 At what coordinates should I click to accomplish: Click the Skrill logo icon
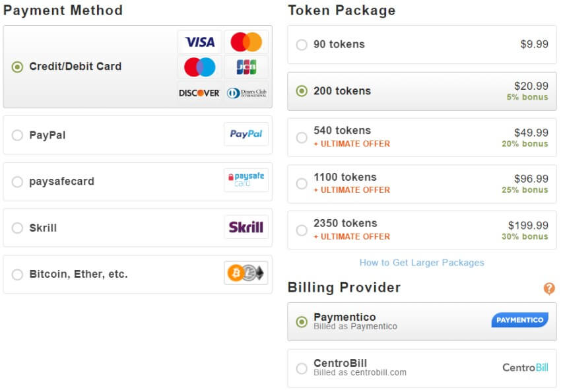[246, 227]
